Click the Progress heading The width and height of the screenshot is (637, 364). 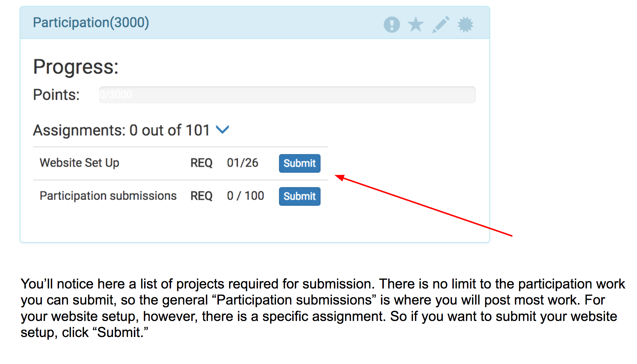[x=76, y=67]
